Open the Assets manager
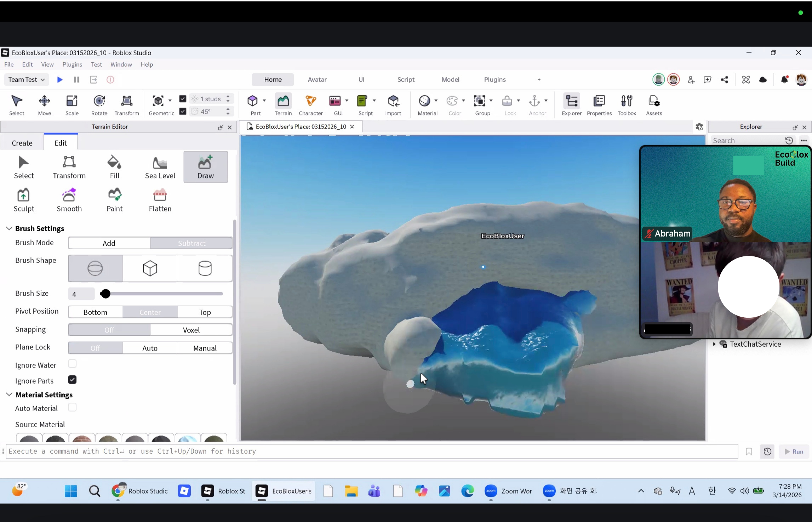812x522 pixels. pos(654,105)
